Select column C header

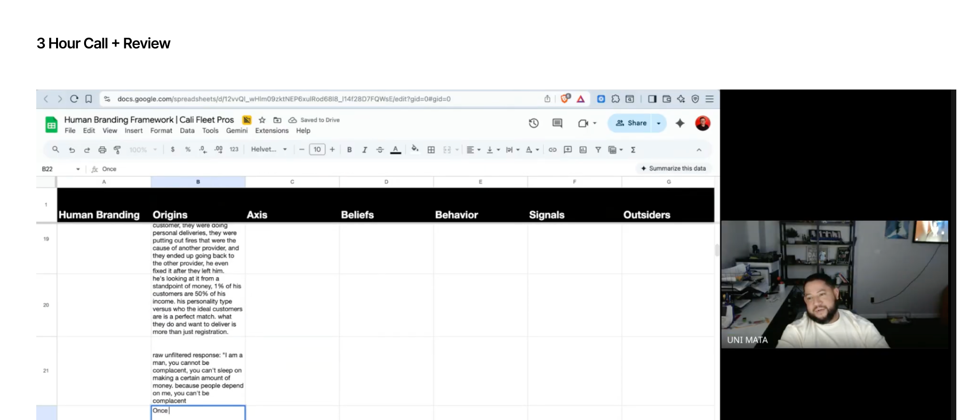click(x=292, y=182)
